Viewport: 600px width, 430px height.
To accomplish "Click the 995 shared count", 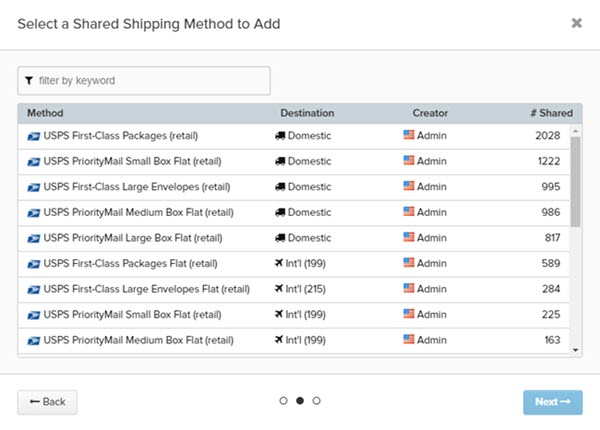I will 551,187.
